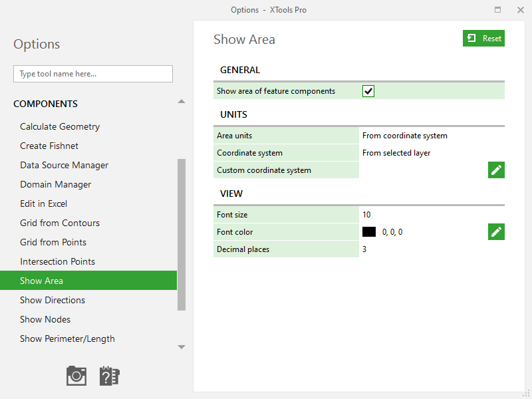Viewport: 532px width, 399px height.
Task: Close the Options window
Action: tap(521, 10)
